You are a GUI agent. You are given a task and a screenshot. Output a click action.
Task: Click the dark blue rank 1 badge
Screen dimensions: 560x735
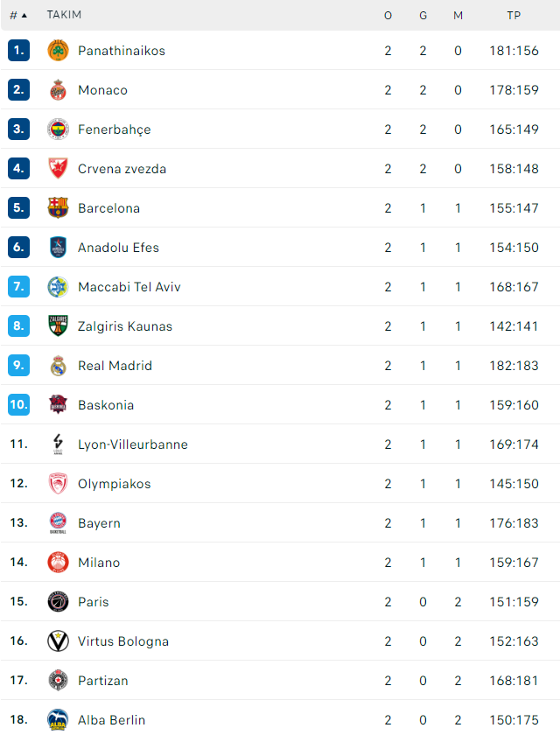pyautogui.click(x=18, y=51)
